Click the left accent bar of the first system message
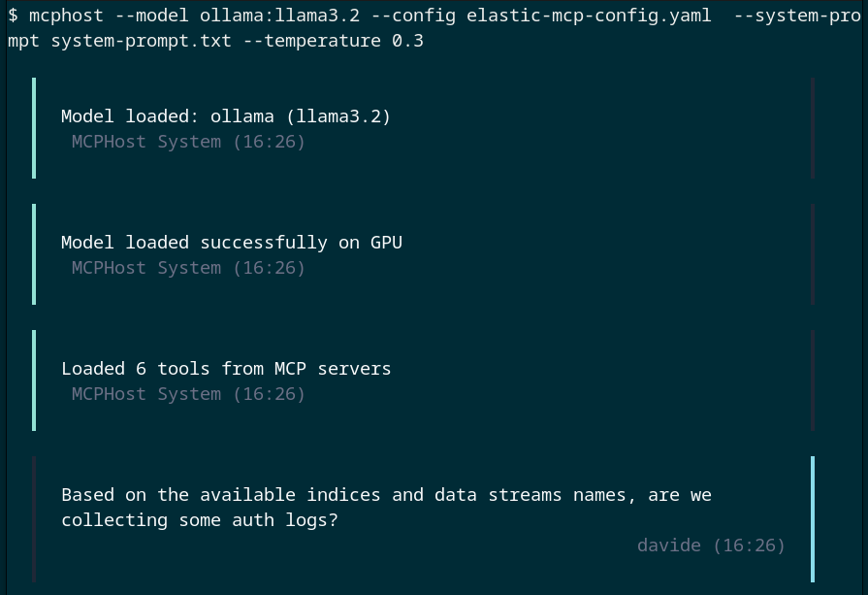This screenshot has width=868, height=595. 34,128
